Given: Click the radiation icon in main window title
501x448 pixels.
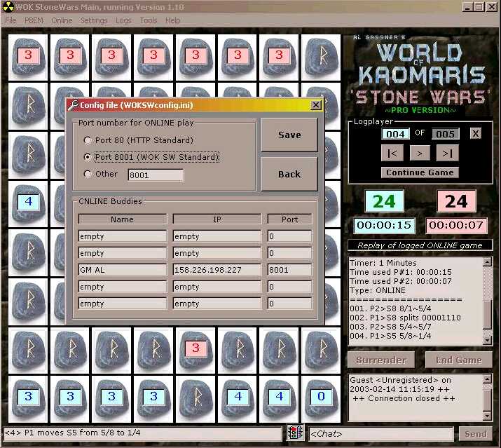Looking at the screenshot, I should tap(8, 7).
